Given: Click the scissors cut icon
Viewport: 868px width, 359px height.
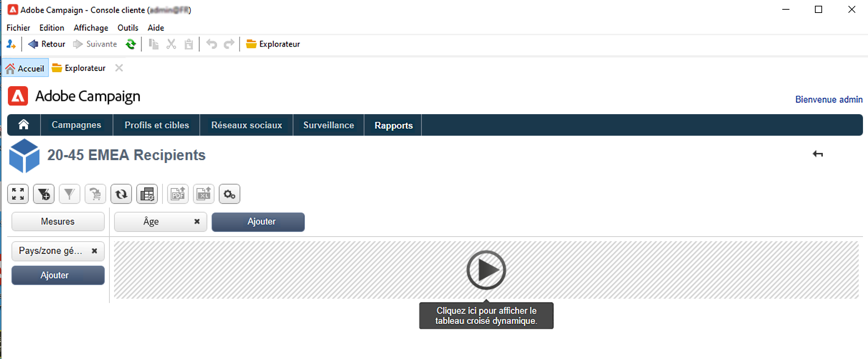Looking at the screenshot, I should pos(171,44).
